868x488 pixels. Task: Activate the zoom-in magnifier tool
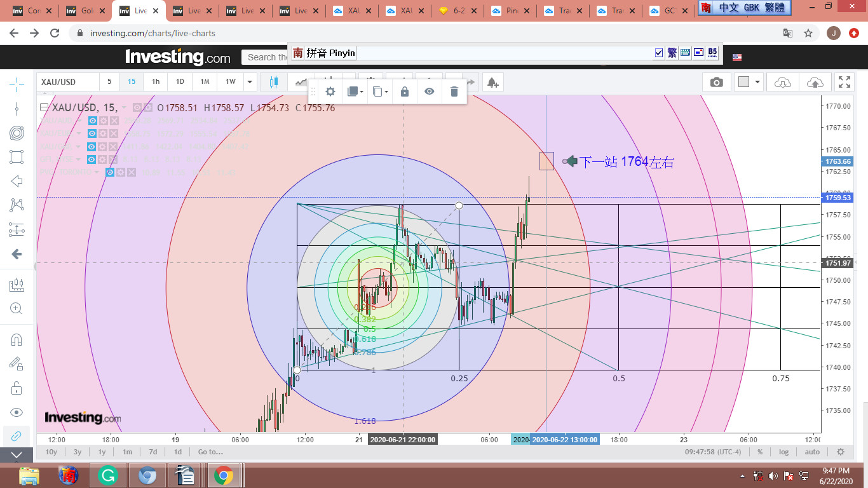pyautogui.click(x=17, y=309)
